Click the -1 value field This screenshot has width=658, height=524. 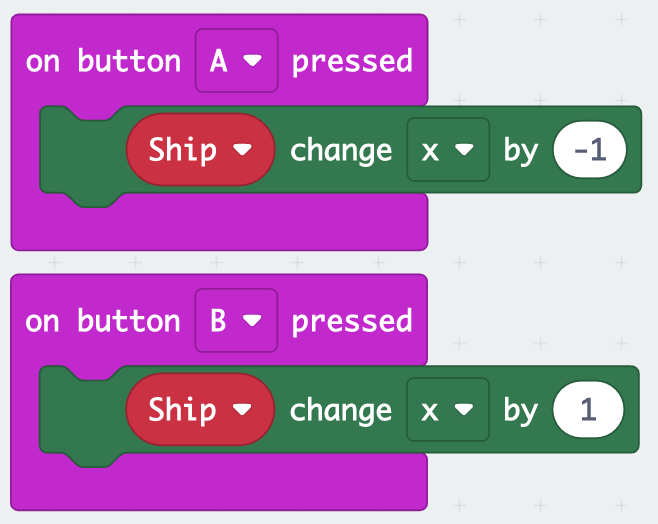[x=590, y=149]
